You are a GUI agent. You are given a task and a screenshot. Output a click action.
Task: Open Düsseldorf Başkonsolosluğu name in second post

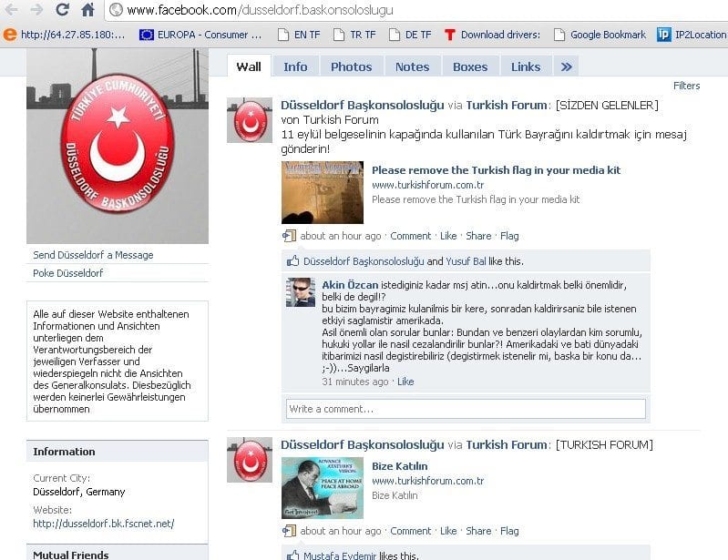pos(362,445)
